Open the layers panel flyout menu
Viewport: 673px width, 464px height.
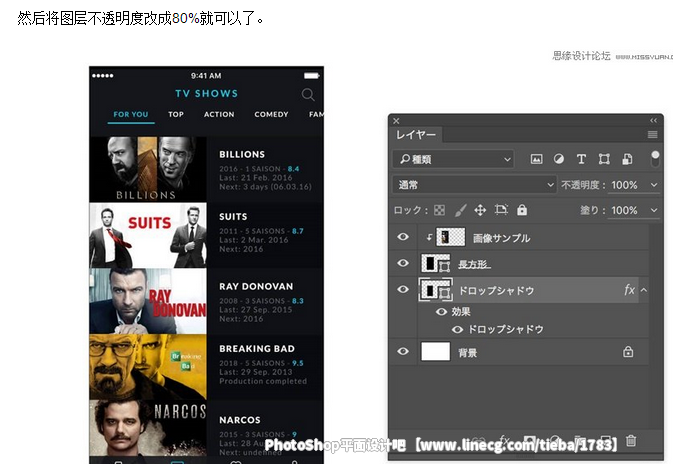coord(652,135)
